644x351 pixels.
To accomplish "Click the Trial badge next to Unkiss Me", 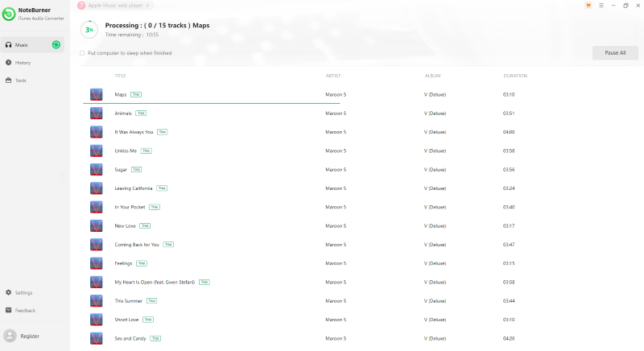I will coord(147,151).
